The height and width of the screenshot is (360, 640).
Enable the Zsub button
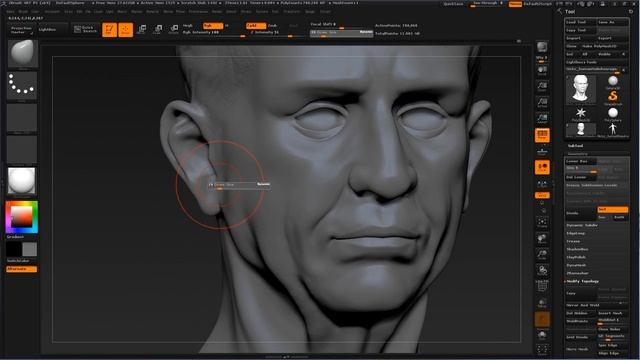click(x=273, y=26)
